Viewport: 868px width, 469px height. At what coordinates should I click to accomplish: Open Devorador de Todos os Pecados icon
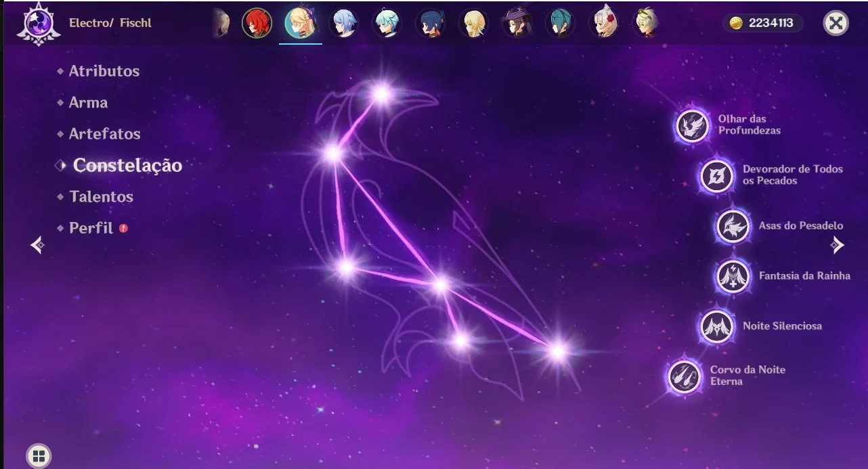pos(716,176)
